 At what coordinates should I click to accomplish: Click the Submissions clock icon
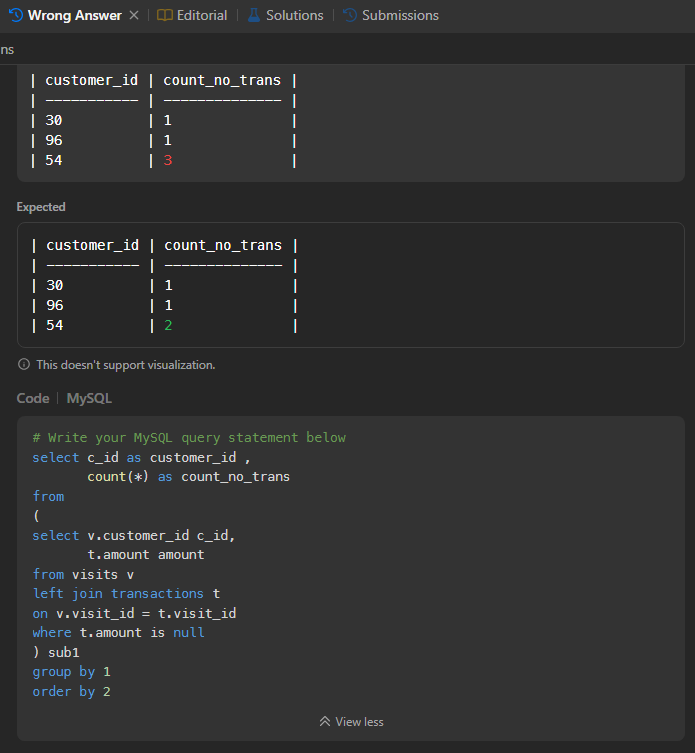(x=350, y=15)
